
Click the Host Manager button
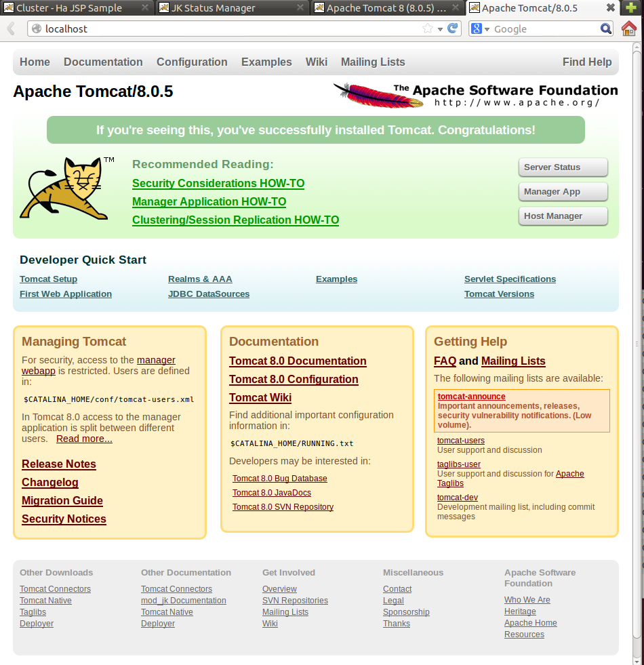pos(563,216)
